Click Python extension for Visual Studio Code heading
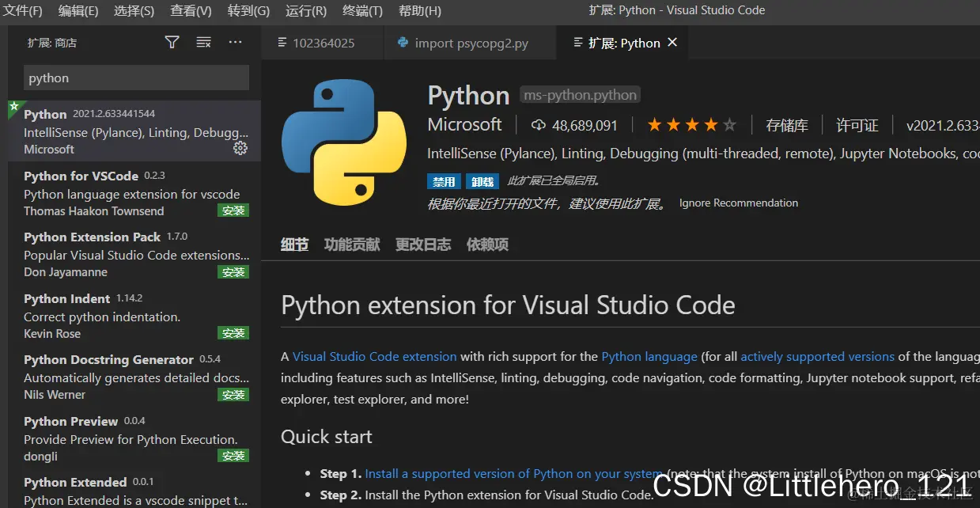The image size is (980, 508). pos(508,305)
